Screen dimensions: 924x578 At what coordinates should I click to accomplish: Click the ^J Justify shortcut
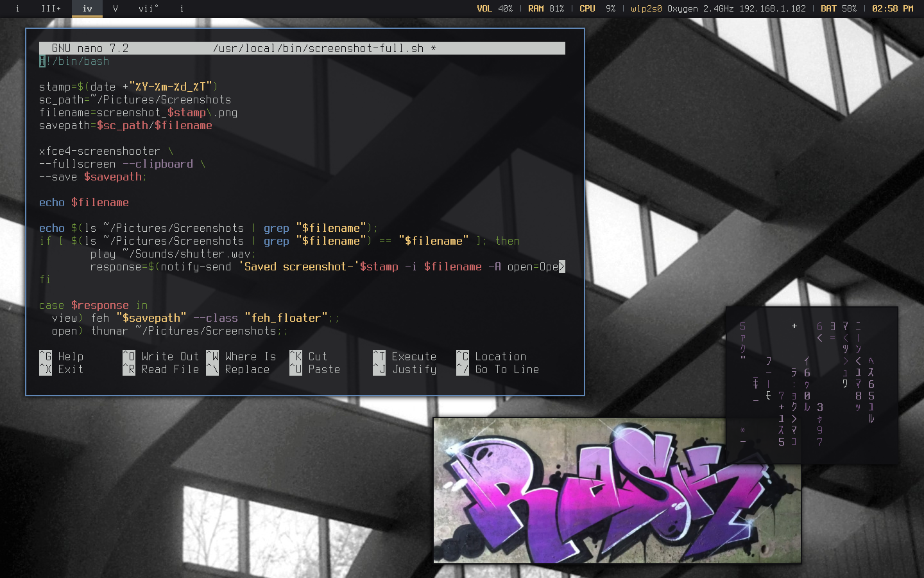coord(405,369)
